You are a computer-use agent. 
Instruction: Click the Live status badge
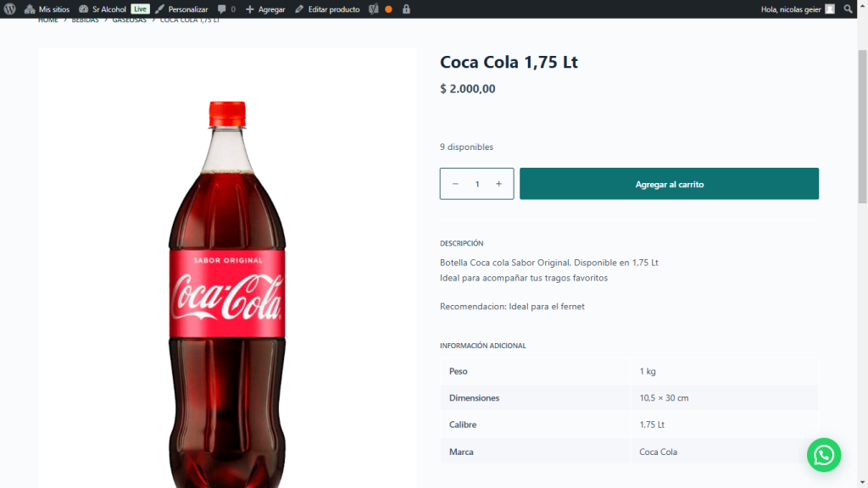pos(140,9)
